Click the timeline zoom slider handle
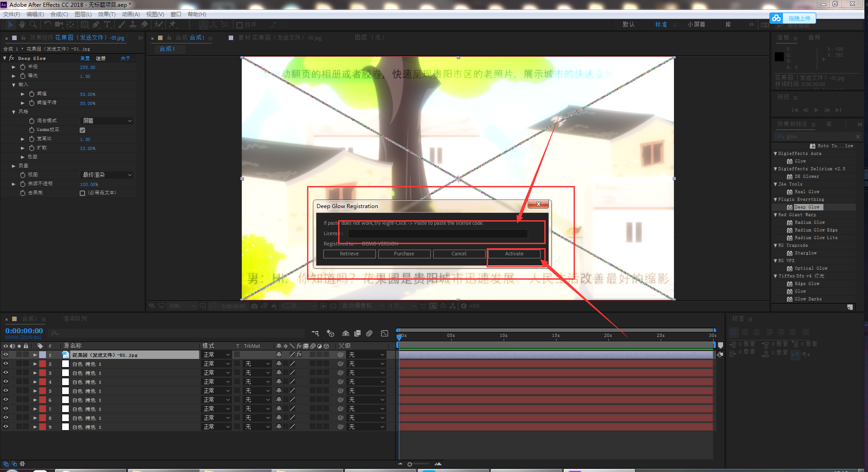 pos(410,464)
